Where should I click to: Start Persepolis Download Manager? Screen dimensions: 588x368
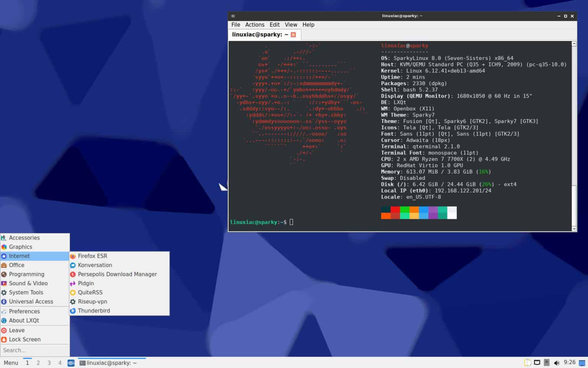(x=117, y=274)
